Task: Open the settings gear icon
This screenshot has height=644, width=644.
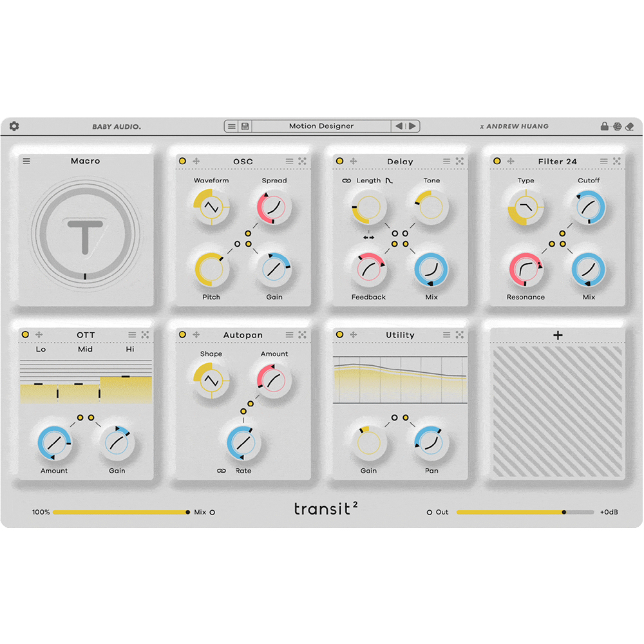Action: point(14,126)
